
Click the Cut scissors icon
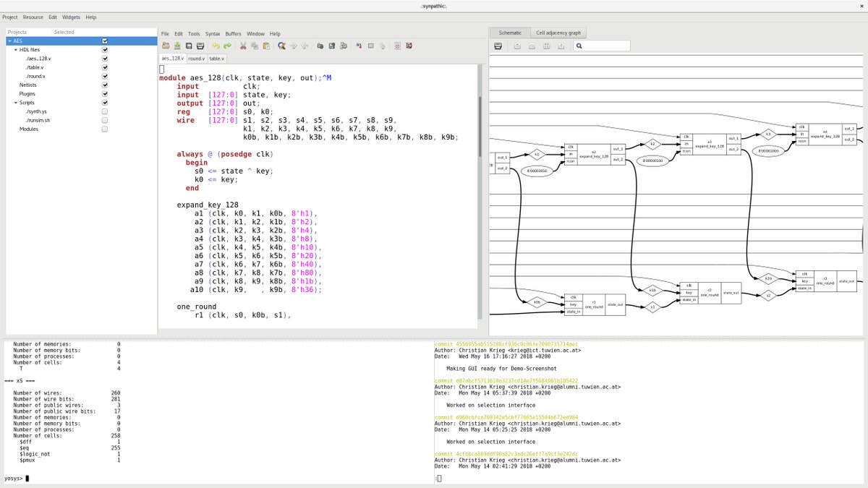(x=244, y=46)
